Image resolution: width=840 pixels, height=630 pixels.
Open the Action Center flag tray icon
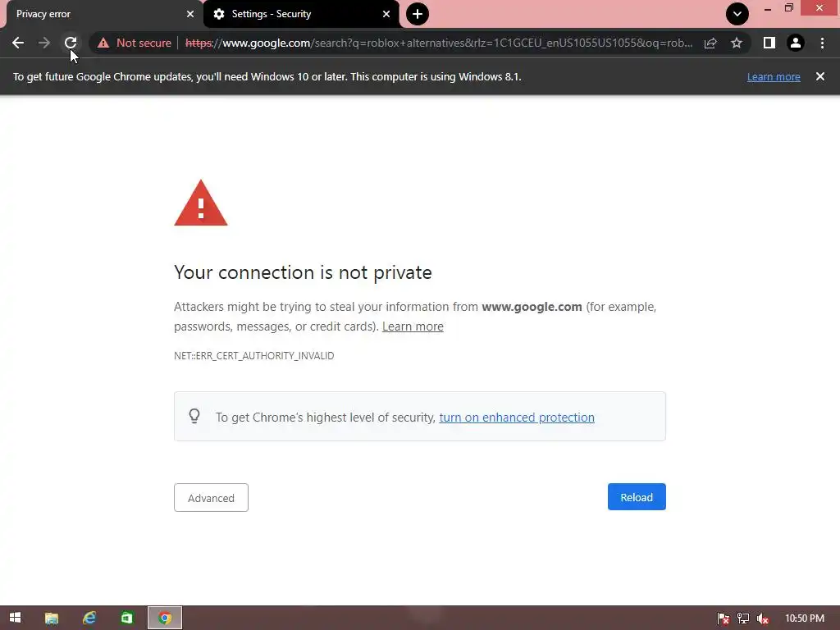tap(724, 619)
